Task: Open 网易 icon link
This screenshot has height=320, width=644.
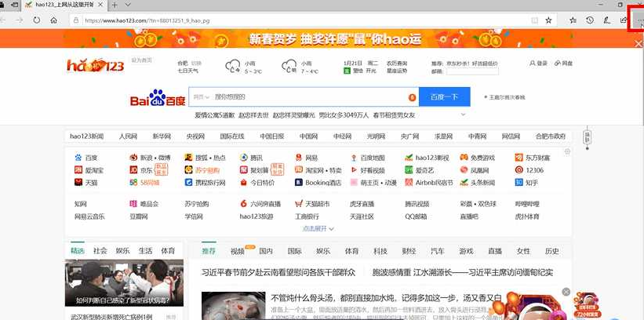Action: click(299, 158)
